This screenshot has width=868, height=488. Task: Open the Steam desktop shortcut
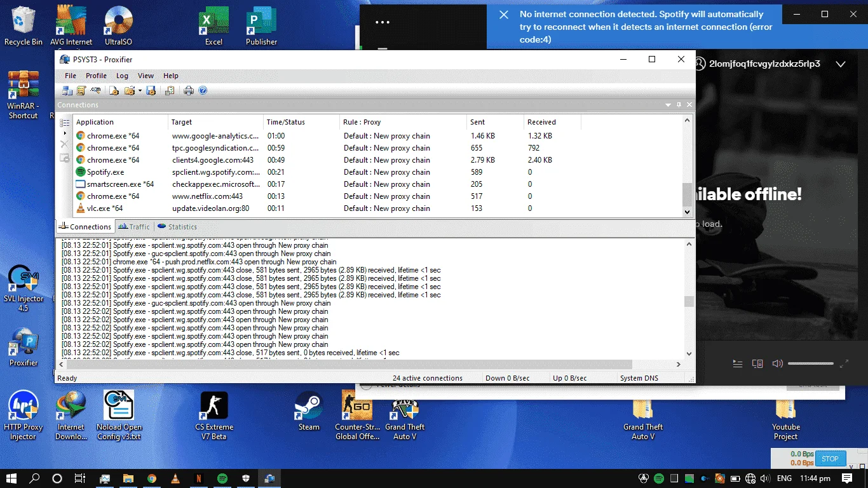tap(309, 410)
